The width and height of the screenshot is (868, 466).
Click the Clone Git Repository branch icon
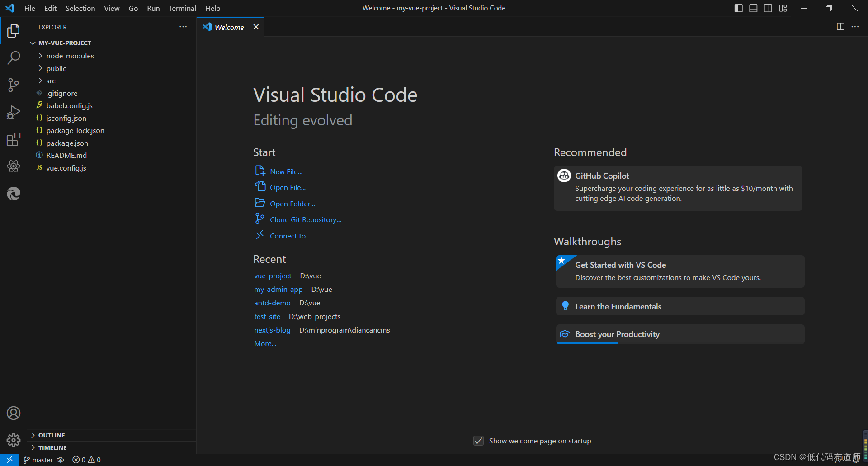tap(259, 219)
